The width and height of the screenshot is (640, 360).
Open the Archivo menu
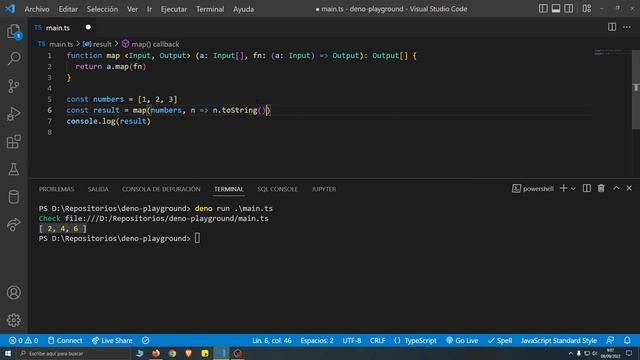point(37,9)
